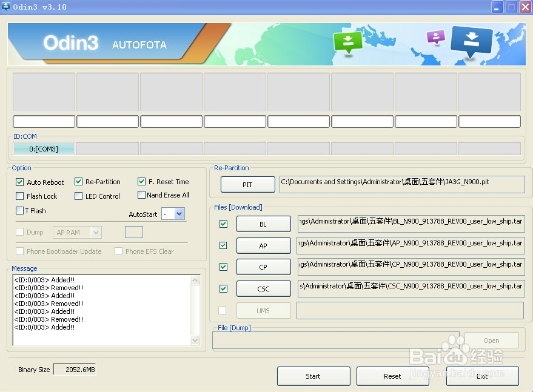Click the BL file button
Image resolution: width=533 pixels, height=392 pixels.
pos(263,224)
